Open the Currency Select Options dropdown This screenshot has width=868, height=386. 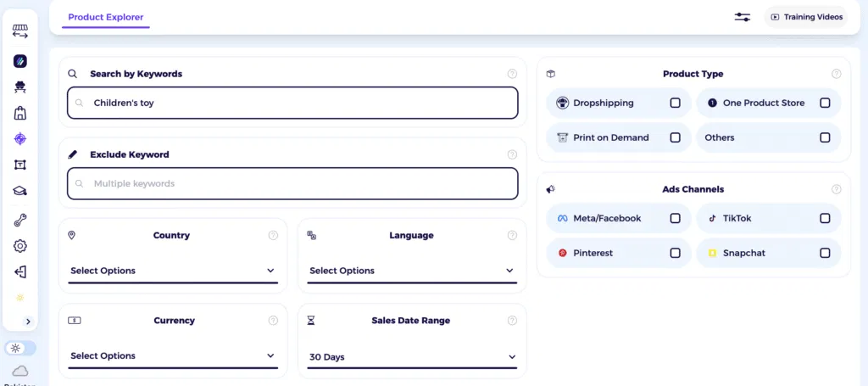(173, 356)
